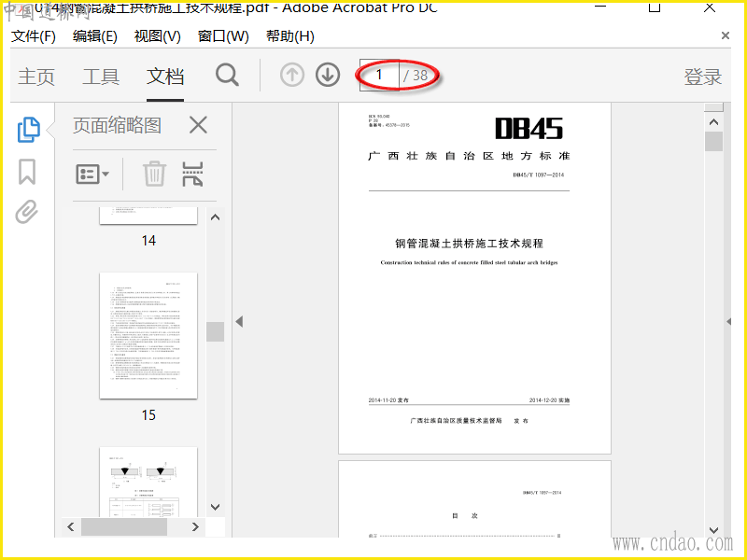747x560 pixels.
Task: Select the 文档 tab
Action: tap(165, 77)
